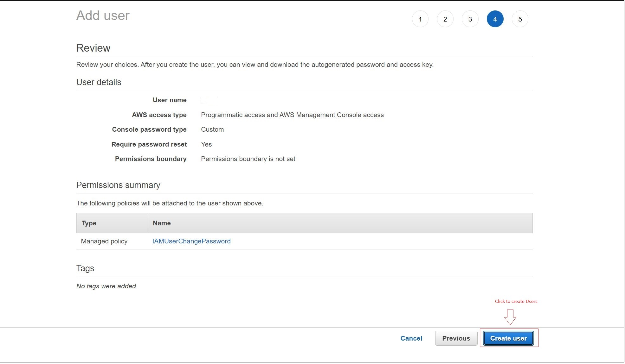Viewport: 625px width, 364px height.
Task: Select the AWS access type value text
Action: (292, 115)
